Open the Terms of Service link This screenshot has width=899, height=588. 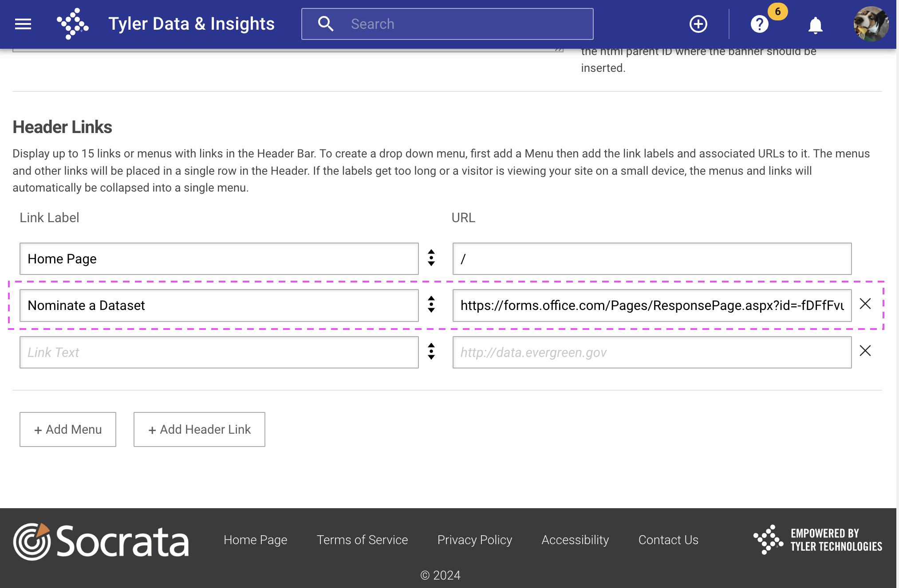[362, 540]
